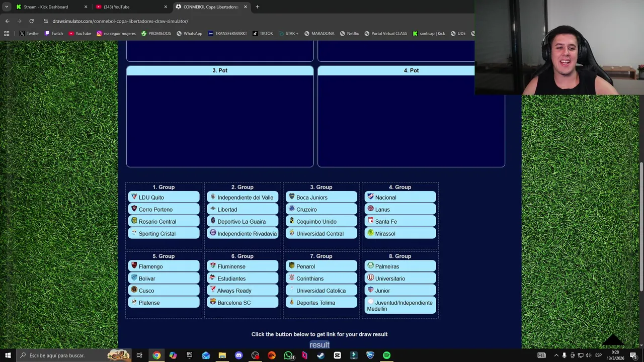644x362 pixels.
Task: Select Nacional in Group 4
Action: click(400, 197)
